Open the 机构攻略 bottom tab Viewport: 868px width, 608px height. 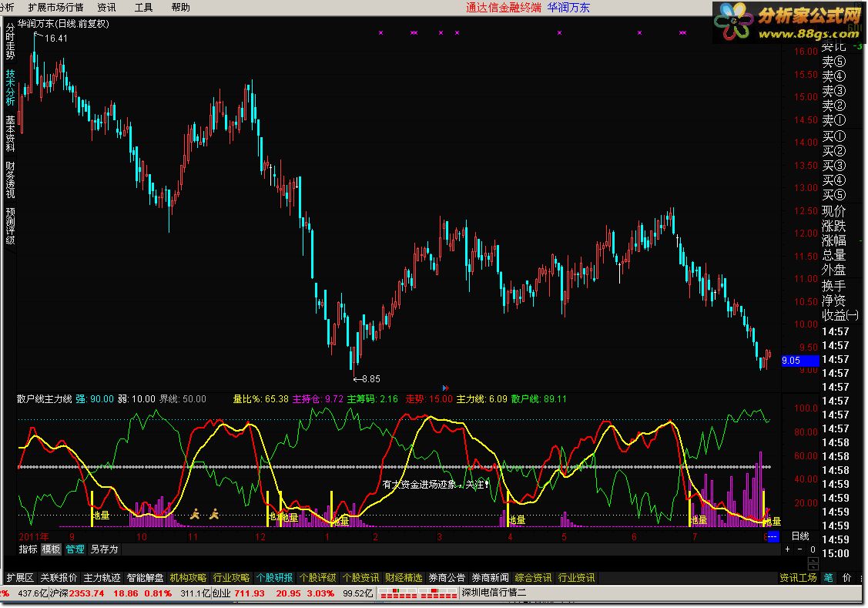click(188, 577)
